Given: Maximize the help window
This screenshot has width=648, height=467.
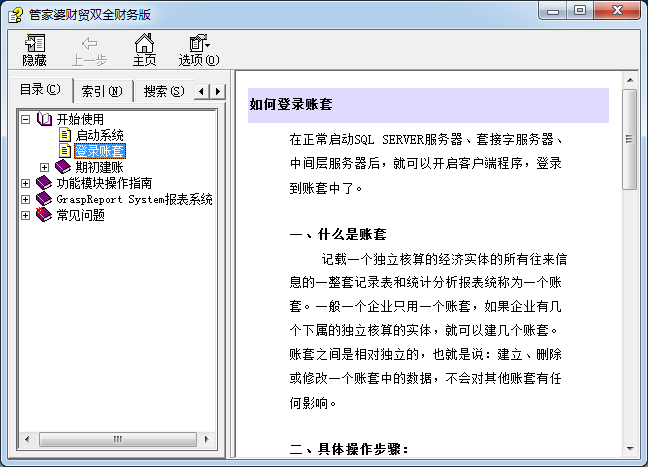Looking at the screenshot, I should tap(580, 11).
